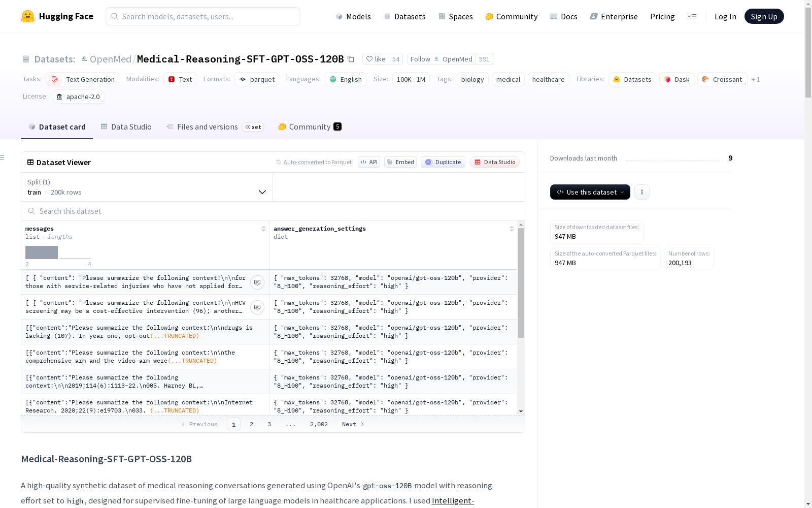Open the navigation more-menu icon
The image size is (812, 508).
[x=692, y=16]
